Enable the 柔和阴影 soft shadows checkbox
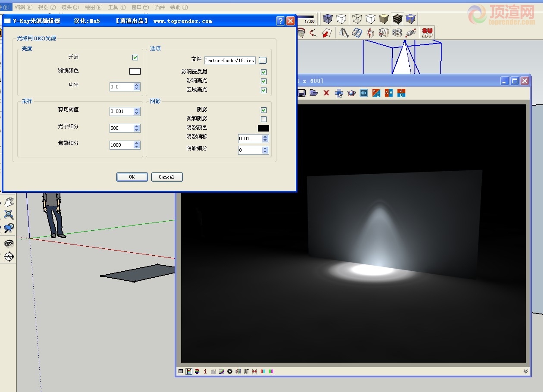Viewport: 543px width, 392px height. point(264,119)
